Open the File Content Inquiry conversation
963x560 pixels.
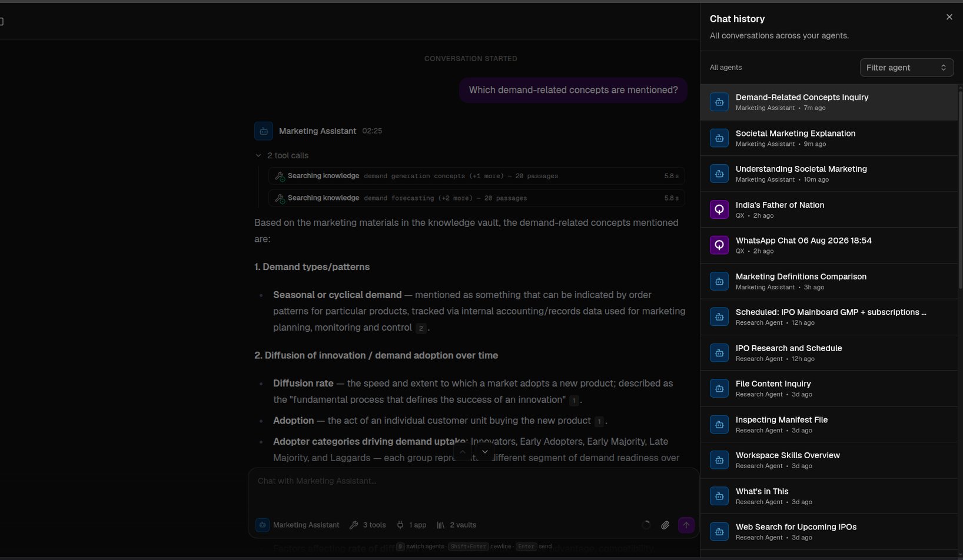pyautogui.click(x=829, y=389)
